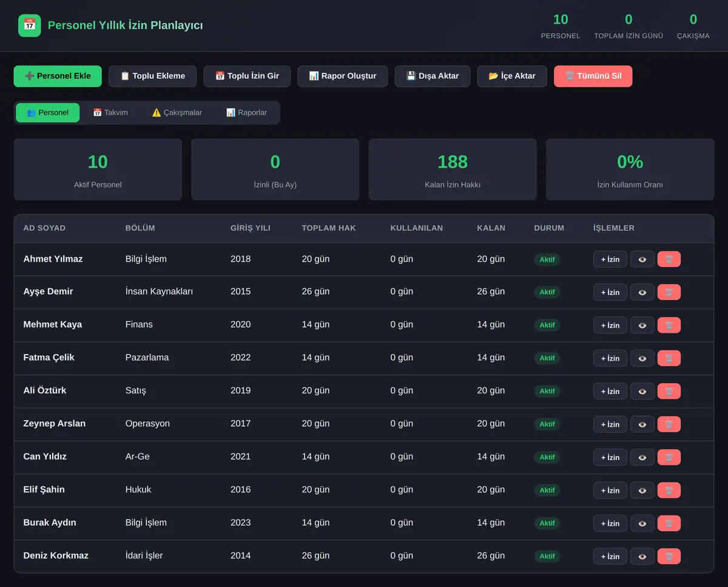Screen dimensions: 728x587
Task: Open Toplu Ekleme dialog
Action: click(152, 76)
